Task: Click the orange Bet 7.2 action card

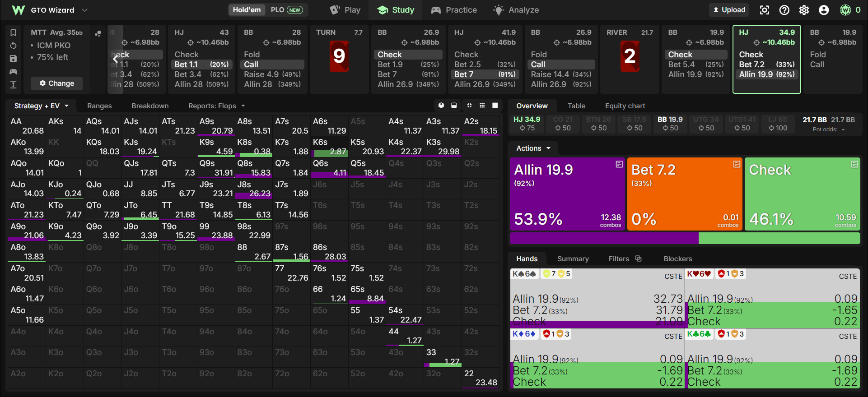Action: coord(685,194)
